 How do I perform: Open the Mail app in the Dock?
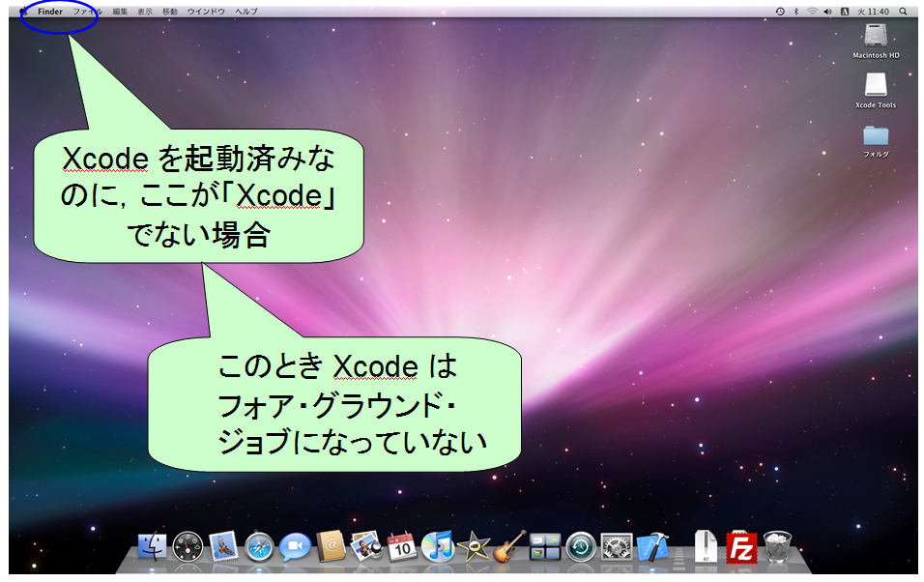tap(223, 546)
